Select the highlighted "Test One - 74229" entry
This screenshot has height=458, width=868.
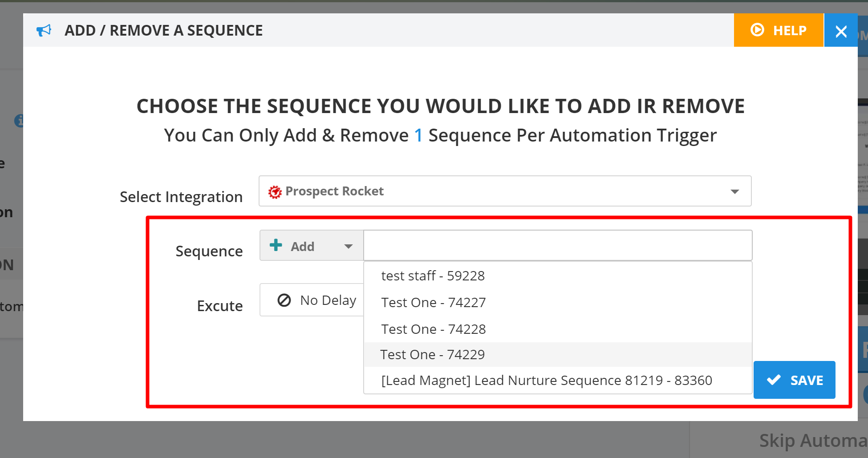point(432,355)
